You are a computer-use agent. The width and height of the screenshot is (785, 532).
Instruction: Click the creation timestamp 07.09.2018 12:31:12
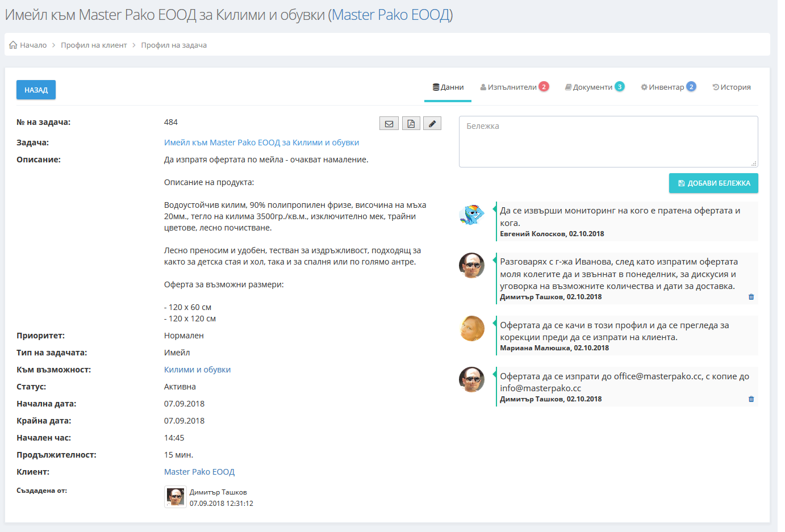pyautogui.click(x=222, y=504)
